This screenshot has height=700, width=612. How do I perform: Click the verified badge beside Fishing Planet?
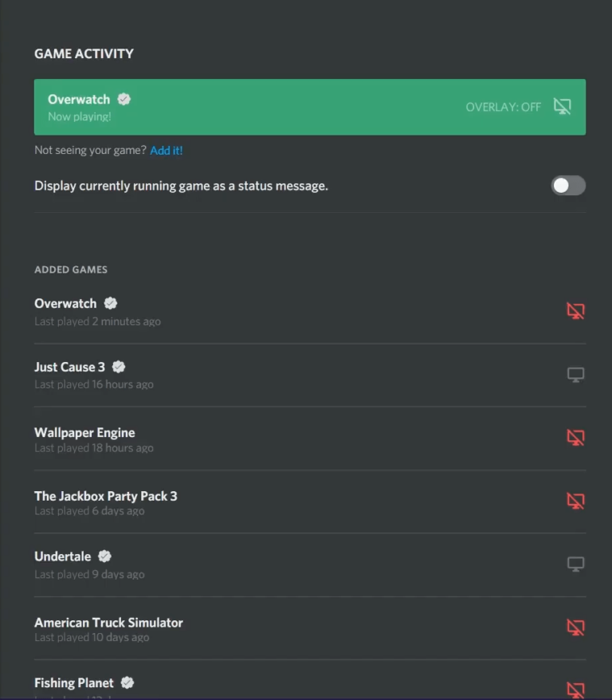(127, 682)
